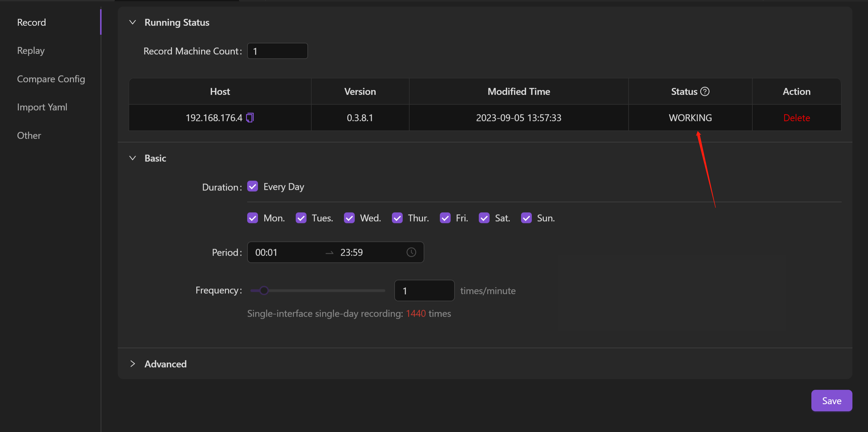Select the version cell 0.3.8.1
Viewport: 868px width, 432px height.
(360, 118)
